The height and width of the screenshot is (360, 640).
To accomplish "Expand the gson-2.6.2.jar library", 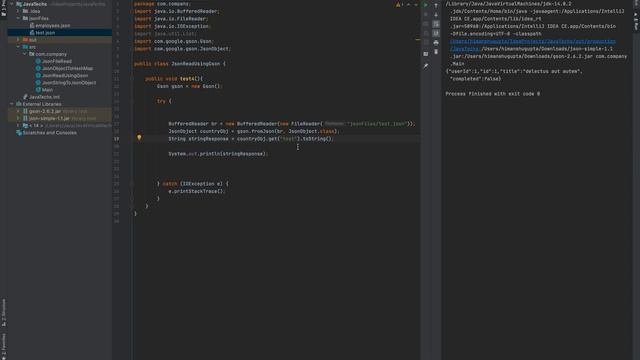I will pyautogui.click(x=18, y=111).
